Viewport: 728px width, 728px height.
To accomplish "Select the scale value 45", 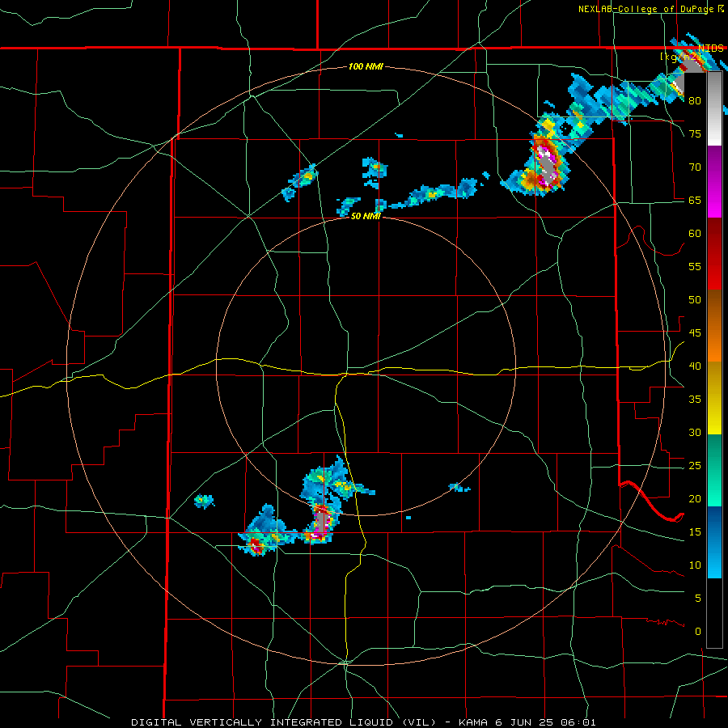I will tap(695, 333).
